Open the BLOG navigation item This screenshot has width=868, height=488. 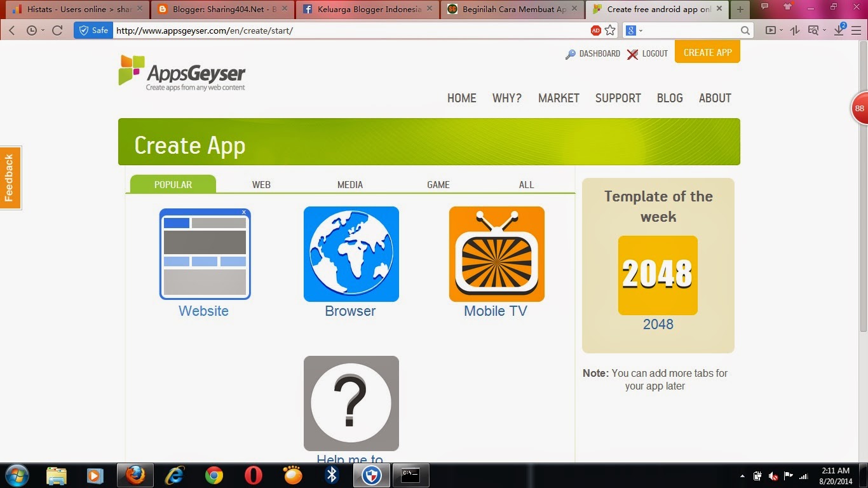pyautogui.click(x=670, y=98)
